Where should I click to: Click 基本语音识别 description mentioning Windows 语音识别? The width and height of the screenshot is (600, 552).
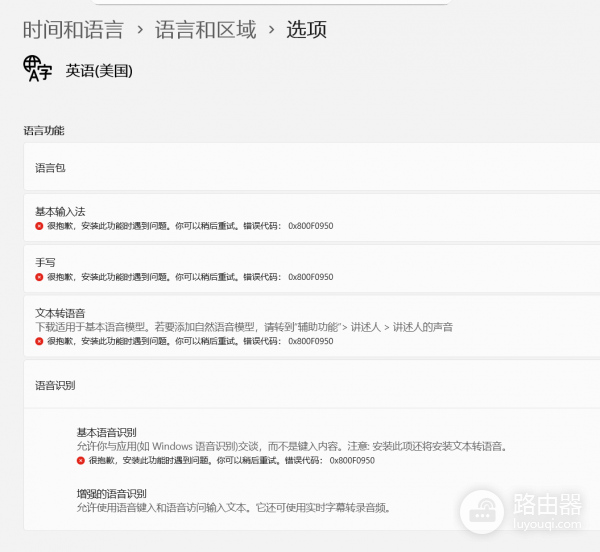pyautogui.click(x=292, y=446)
